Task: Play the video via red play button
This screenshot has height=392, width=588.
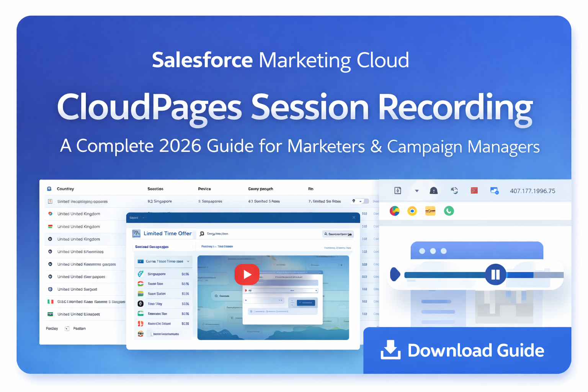Action: point(247,274)
